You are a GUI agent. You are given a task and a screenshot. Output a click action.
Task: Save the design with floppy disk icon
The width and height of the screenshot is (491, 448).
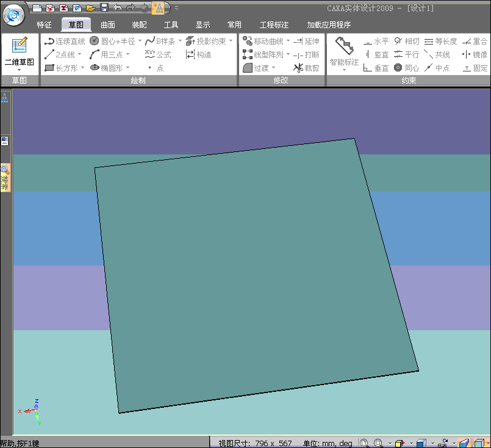point(104,7)
